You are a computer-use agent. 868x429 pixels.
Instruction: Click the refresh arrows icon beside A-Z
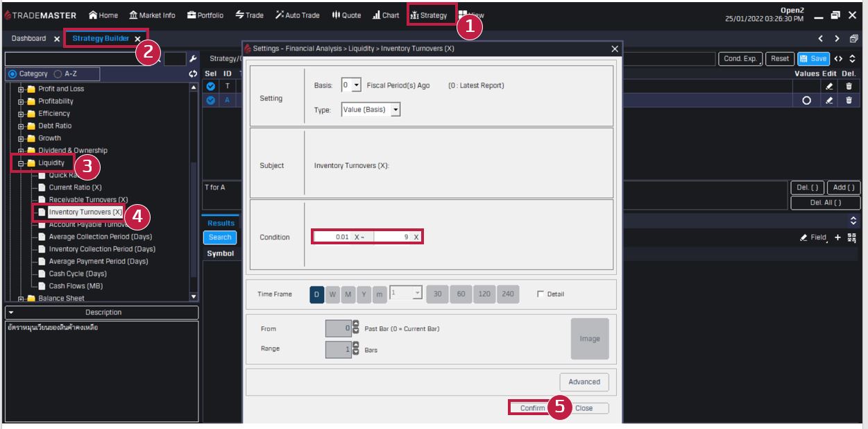[193, 74]
